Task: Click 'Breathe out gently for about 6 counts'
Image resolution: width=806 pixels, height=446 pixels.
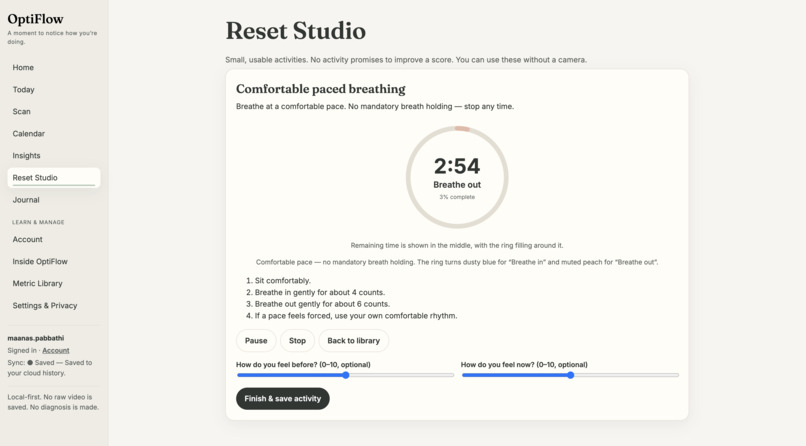Action: 322,304
